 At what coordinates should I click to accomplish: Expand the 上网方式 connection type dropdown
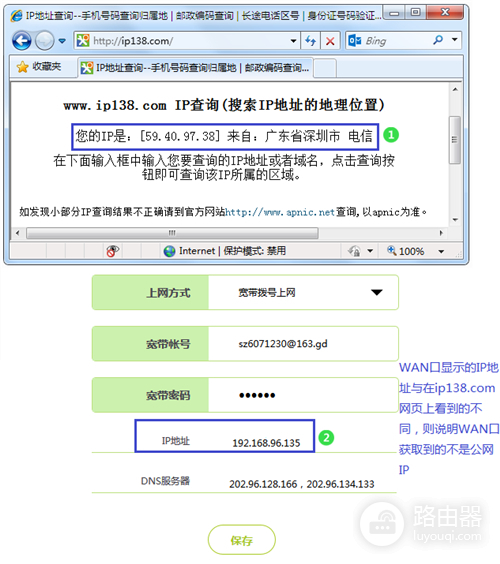coord(377,292)
